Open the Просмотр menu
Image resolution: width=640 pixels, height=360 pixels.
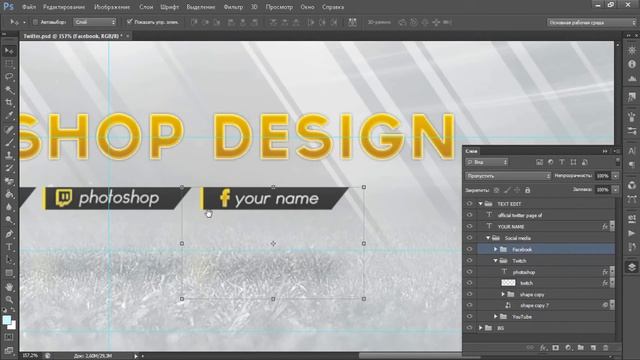(x=279, y=7)
